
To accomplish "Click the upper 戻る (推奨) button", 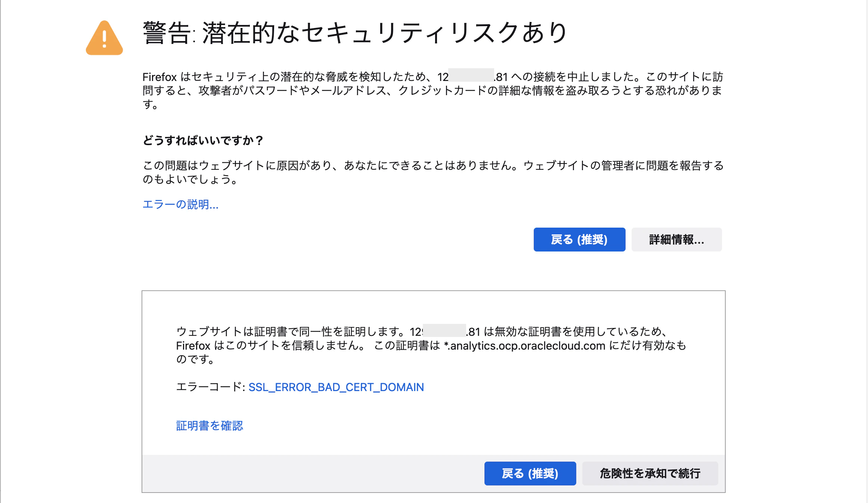I will coord(579,240).
